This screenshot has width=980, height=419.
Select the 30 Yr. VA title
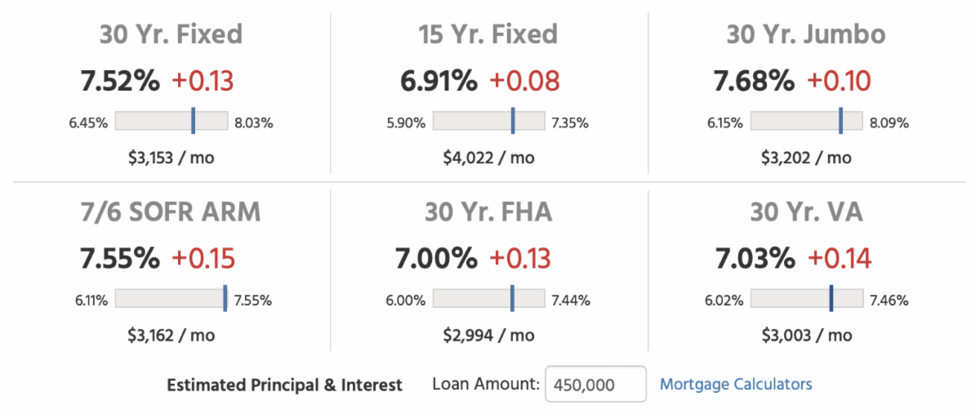click(805, 212)
